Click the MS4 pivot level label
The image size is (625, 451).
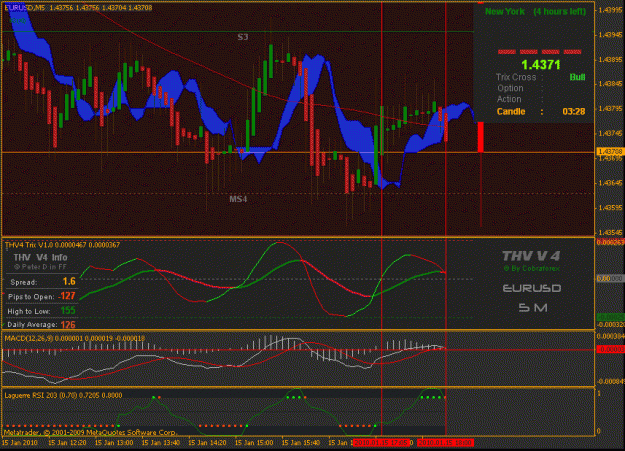click(238, 199)
